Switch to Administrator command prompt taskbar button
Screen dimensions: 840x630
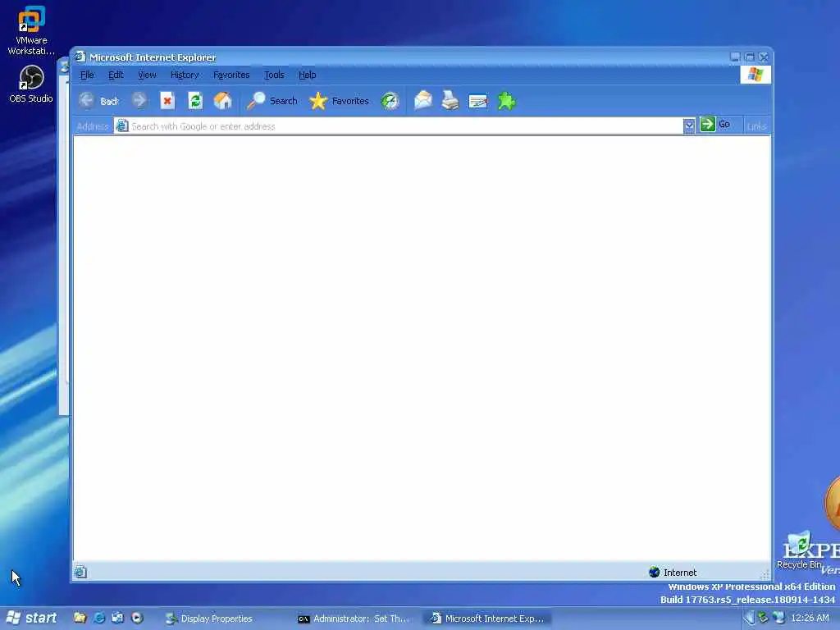354,619
